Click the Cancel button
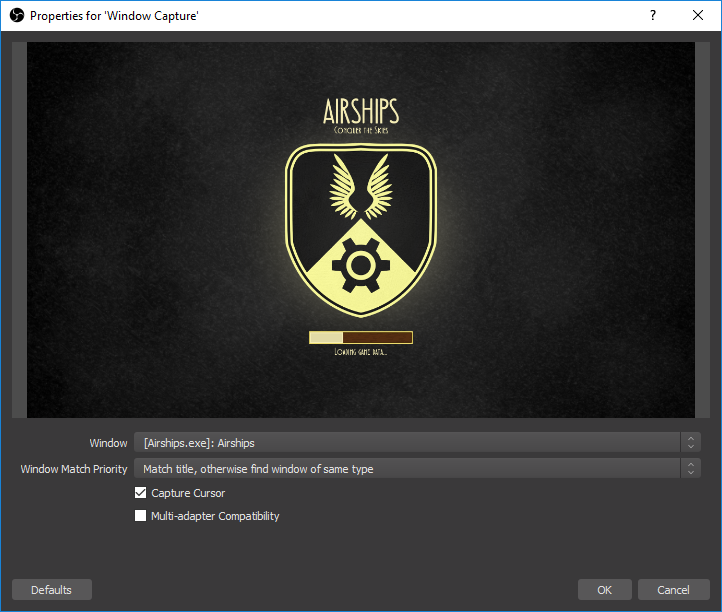 673,589
